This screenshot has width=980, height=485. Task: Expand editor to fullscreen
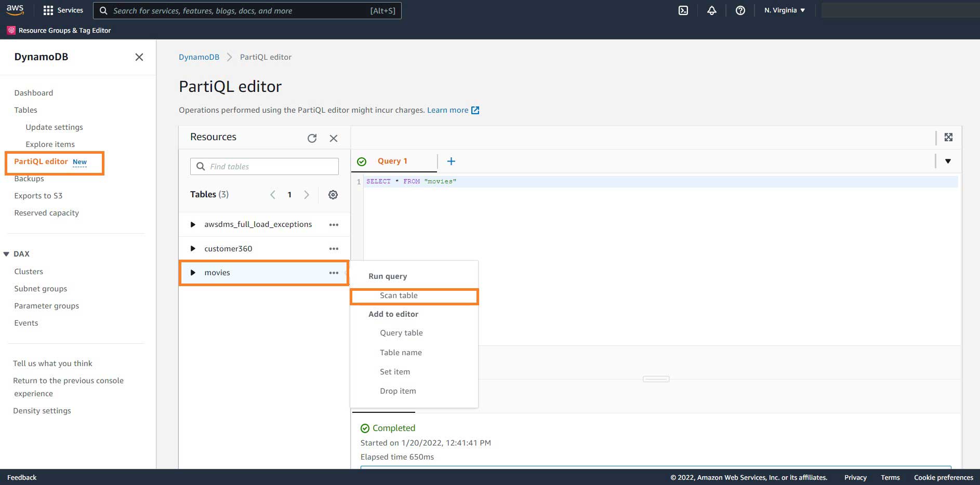[948, 137]
